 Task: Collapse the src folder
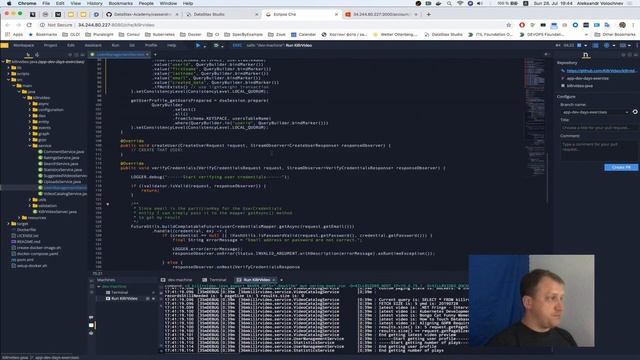coord(9,80)
